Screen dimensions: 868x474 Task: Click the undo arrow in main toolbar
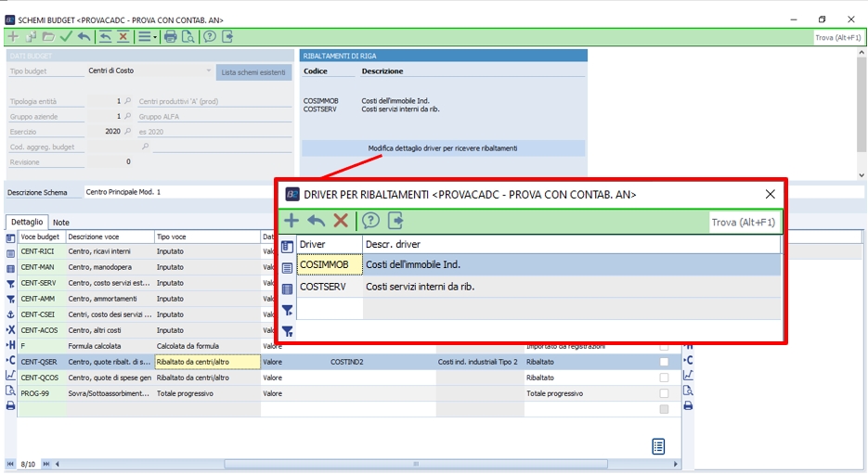pos(84,37)
